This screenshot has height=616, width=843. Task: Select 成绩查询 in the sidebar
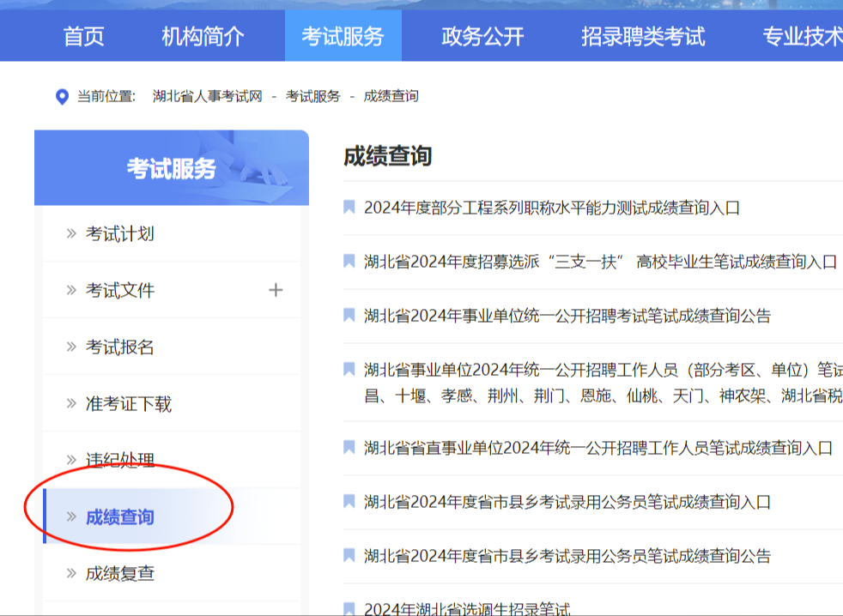[119, 516]
